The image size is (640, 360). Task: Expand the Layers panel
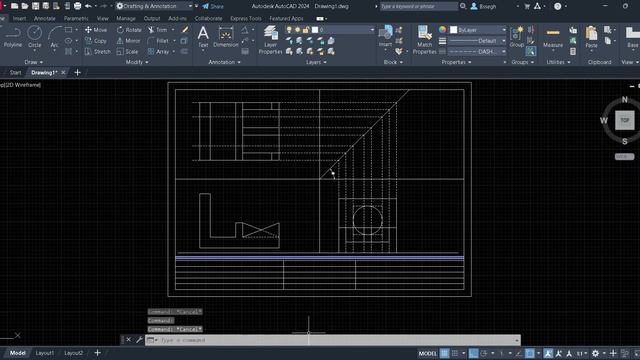(x=316, y=62)
